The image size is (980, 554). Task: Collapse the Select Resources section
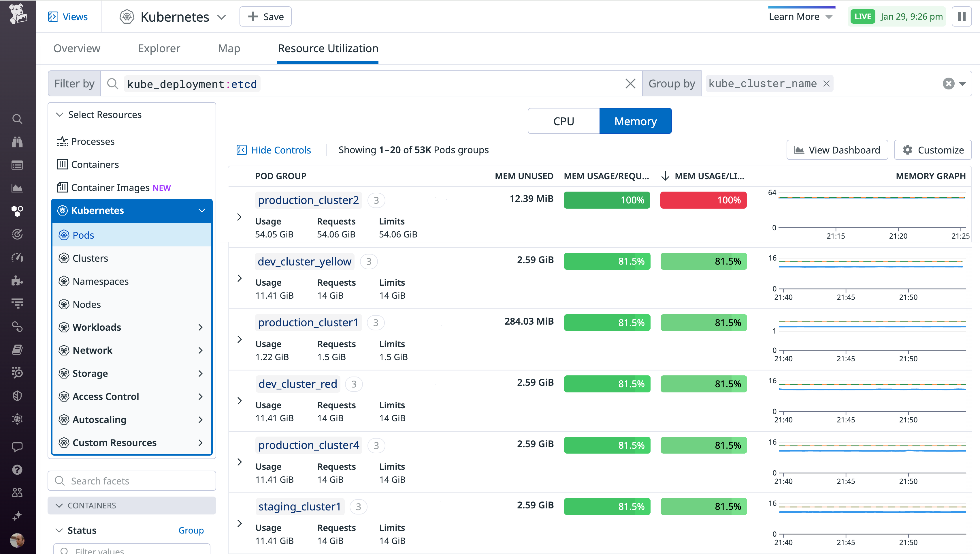[60, 114]
